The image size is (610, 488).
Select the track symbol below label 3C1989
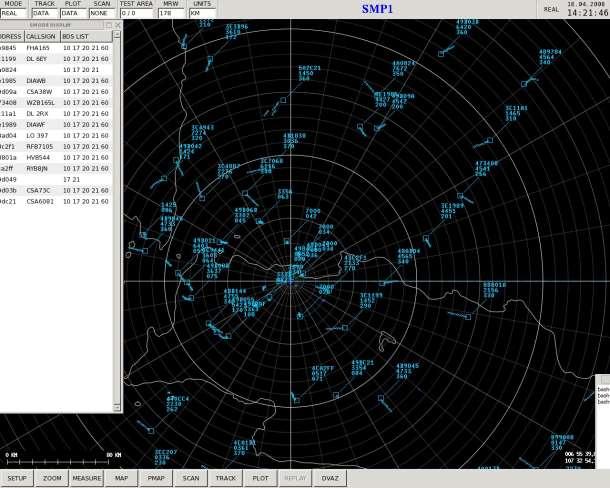click(426, 237)
